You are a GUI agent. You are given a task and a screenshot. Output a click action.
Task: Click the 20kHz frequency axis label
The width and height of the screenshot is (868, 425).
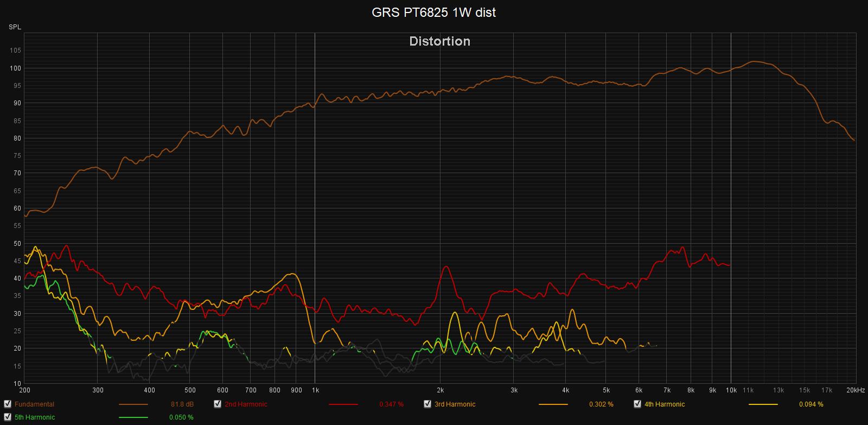click(x=856, y=390)
